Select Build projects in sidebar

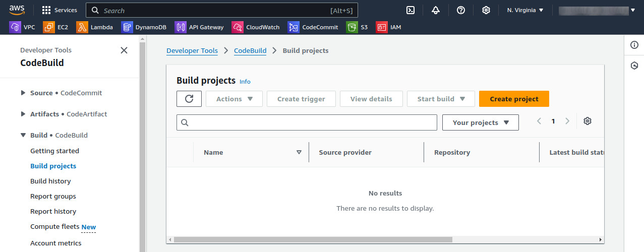[x=53, y=166]
